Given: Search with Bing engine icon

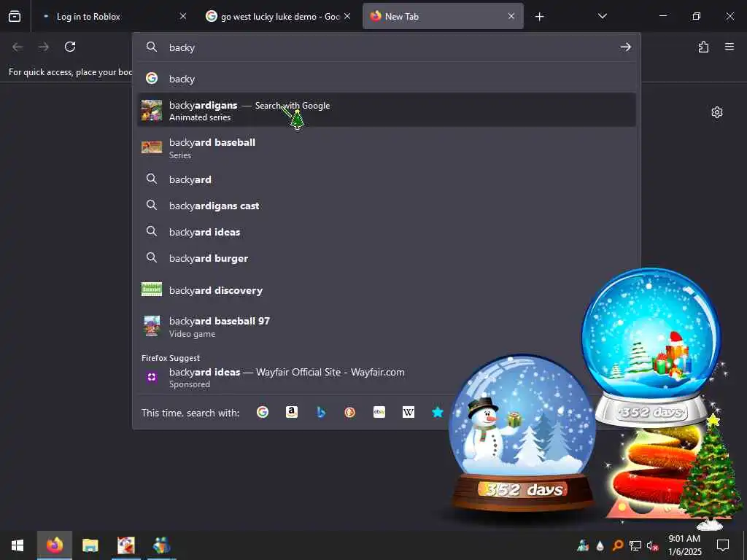Looking at the screenshot, I should (321, 413).
